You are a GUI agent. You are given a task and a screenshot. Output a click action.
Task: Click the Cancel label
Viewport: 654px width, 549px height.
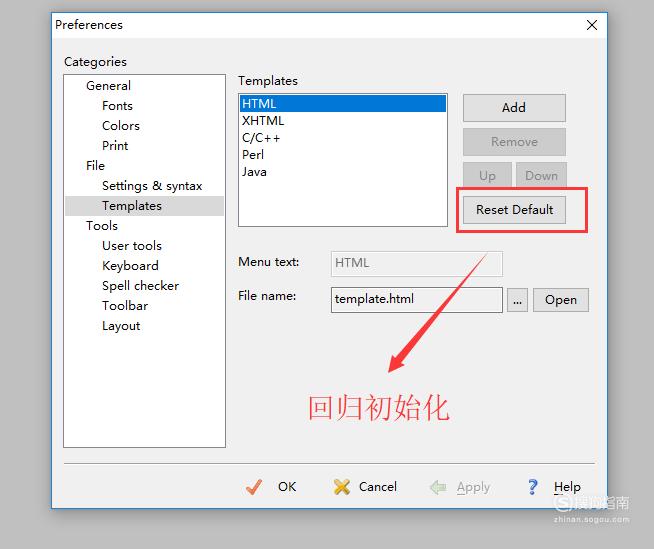378,487
